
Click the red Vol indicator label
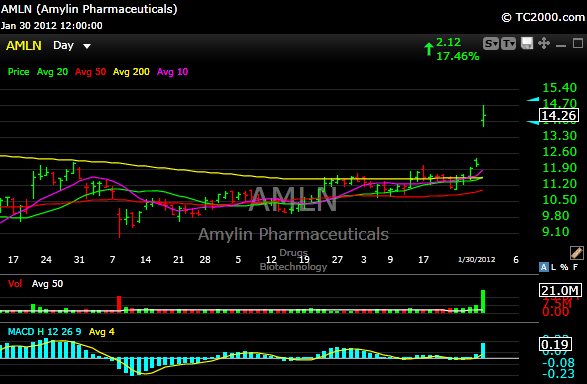[x=15, y=284]
